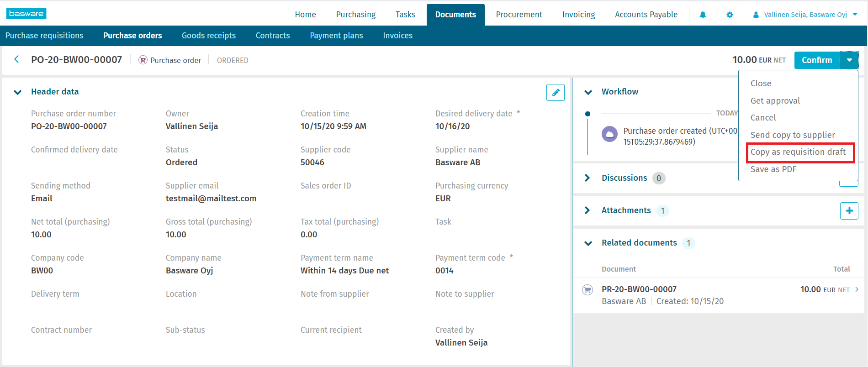The image size is (868, 367).
Task: Open the Tasks tab
Action: 405,15
